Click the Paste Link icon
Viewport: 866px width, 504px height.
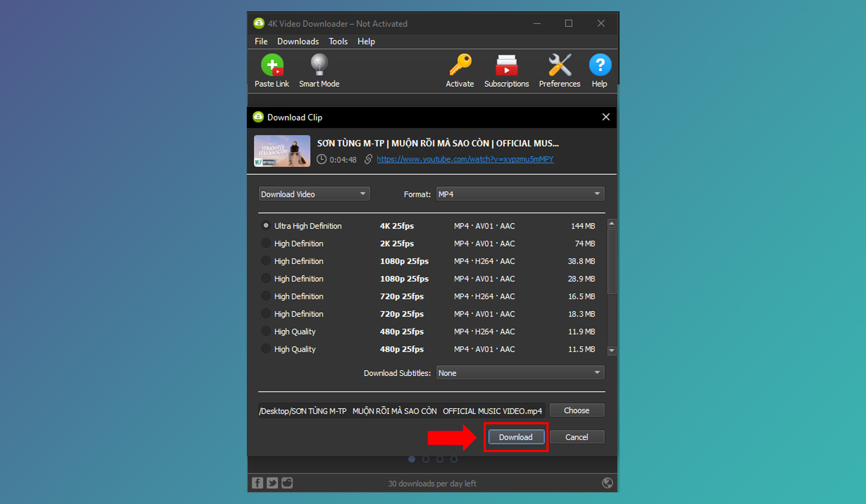point(272,65)
